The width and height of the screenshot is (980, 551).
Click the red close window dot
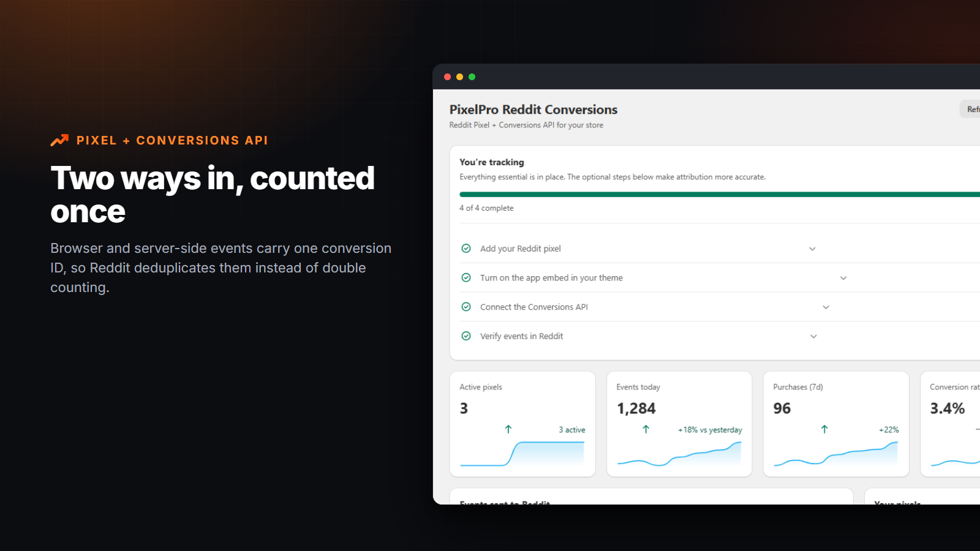point(448,77)
